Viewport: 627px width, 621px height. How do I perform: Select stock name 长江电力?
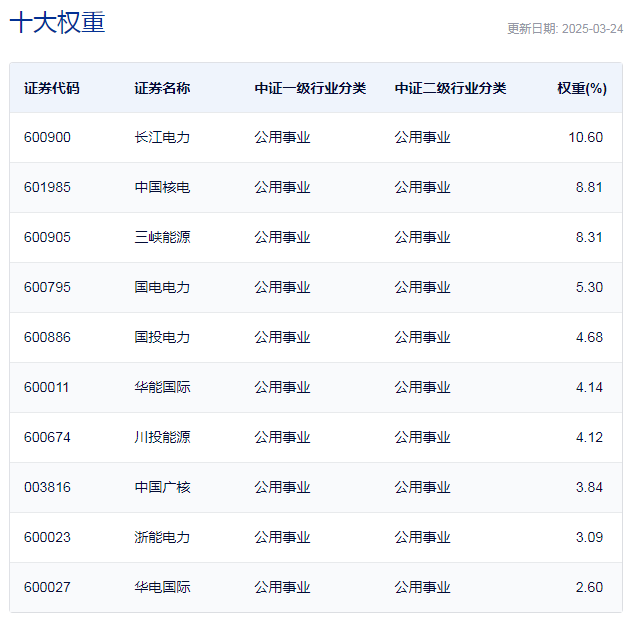tap(162, 138)
